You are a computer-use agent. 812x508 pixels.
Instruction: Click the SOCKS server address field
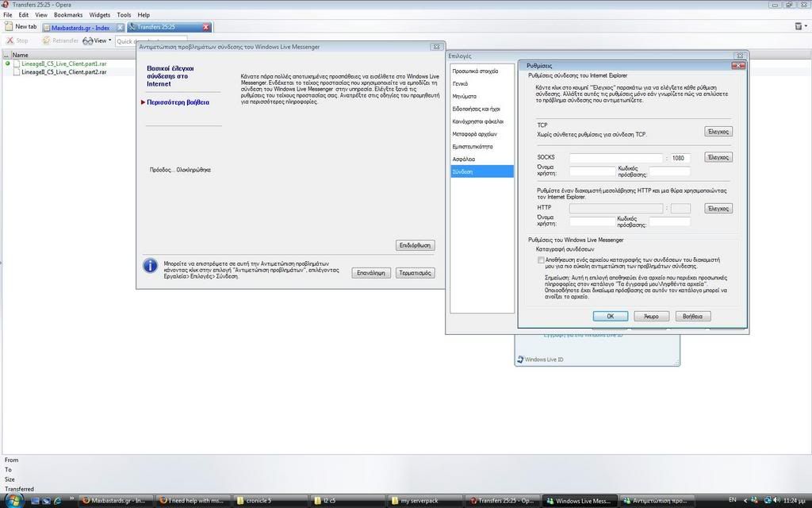click(x=615, y=158)
